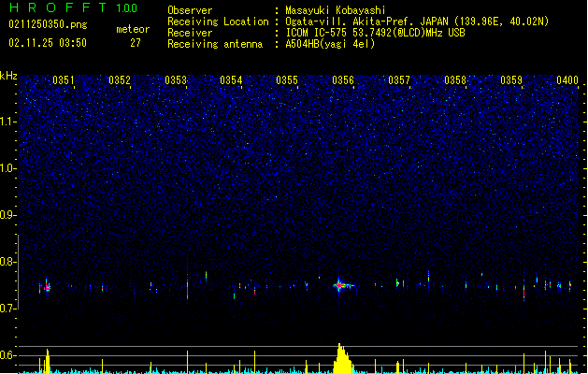Click the large meteor echo near 0356
588x374 pixels.
point(342,285)
